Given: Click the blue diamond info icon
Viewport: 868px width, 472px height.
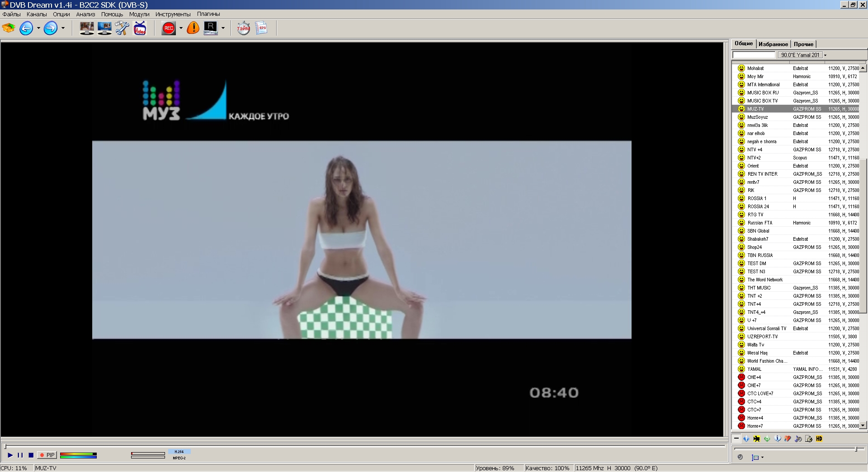Looking at the screenshot, I should tap(746, 439).
